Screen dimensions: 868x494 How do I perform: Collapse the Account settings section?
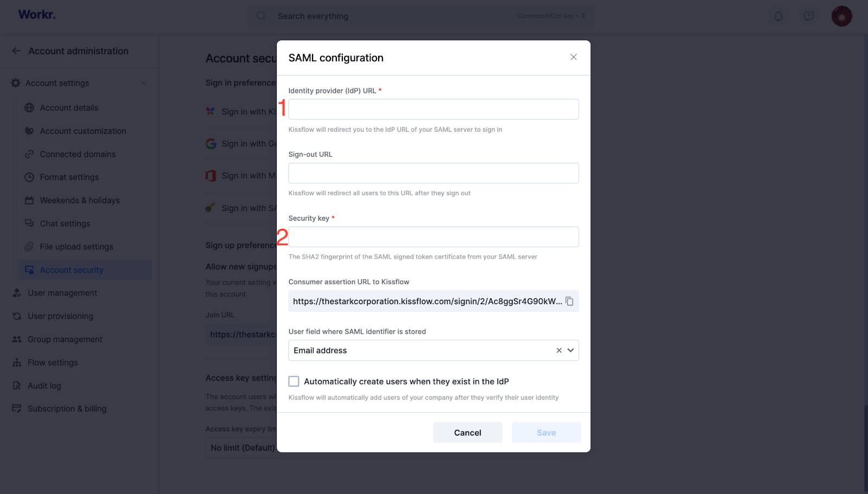point(144,83)
